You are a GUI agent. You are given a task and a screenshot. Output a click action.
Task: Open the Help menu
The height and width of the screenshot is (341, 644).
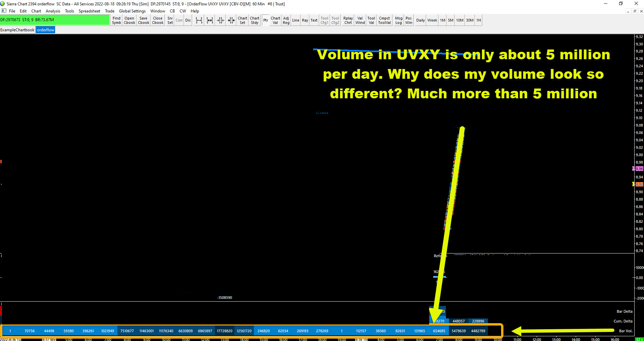point(195,11)
